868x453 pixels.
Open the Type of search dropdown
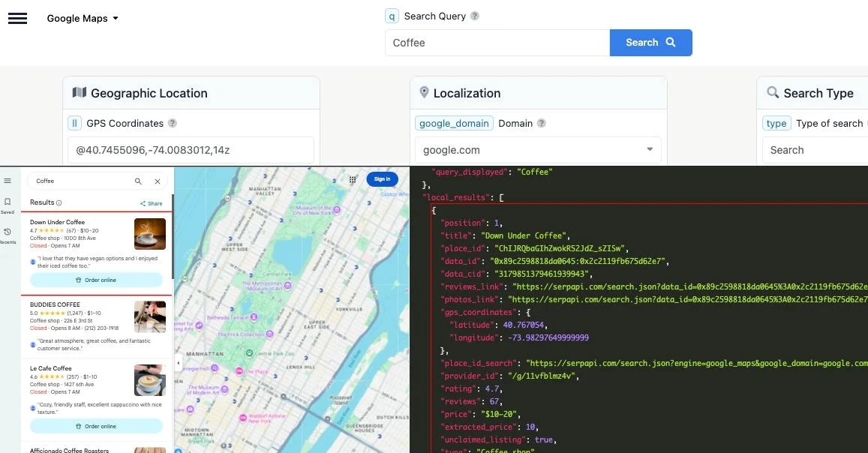[x=815, y=150]
